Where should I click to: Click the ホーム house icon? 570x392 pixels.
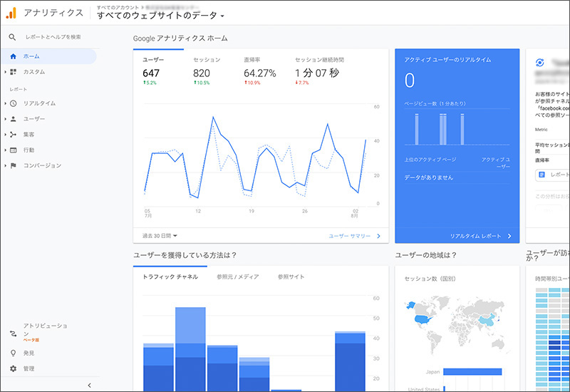click(x=13, y=56)
